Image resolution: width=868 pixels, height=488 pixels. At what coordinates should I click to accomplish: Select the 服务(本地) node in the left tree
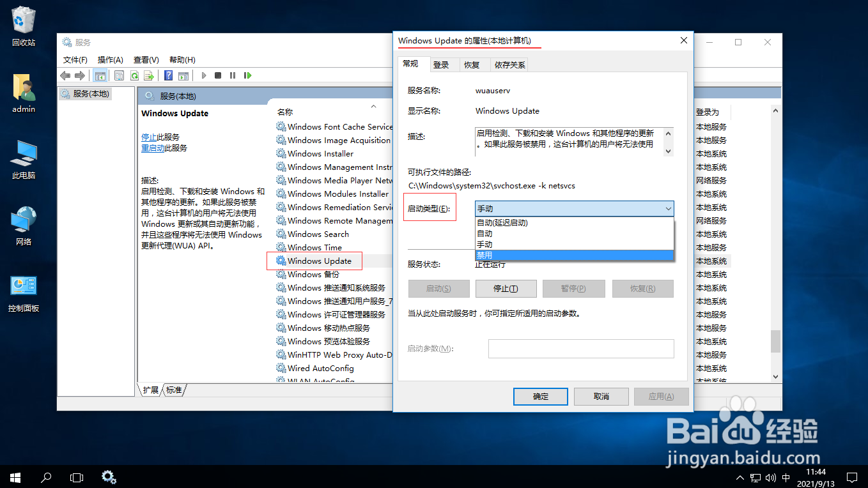[91, 94]
